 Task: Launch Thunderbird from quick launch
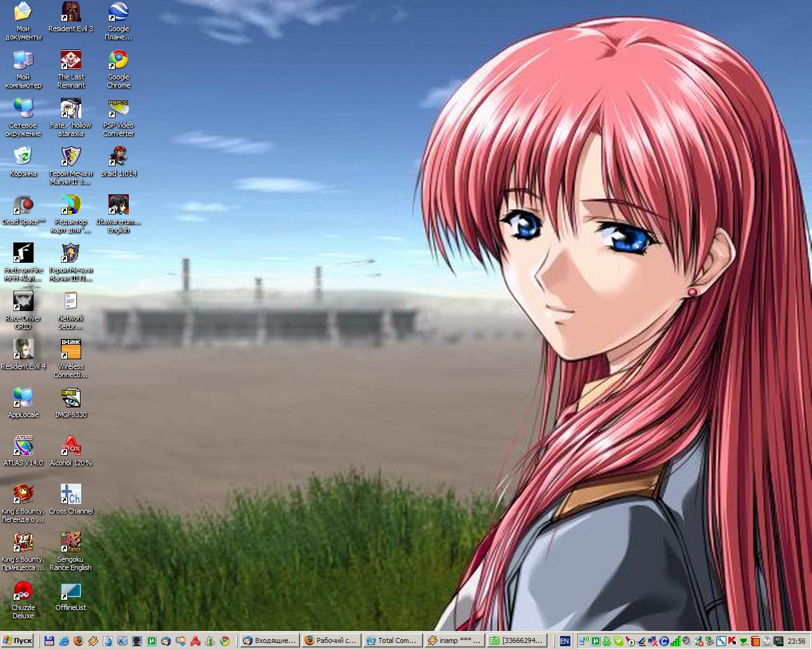point(166,641)
